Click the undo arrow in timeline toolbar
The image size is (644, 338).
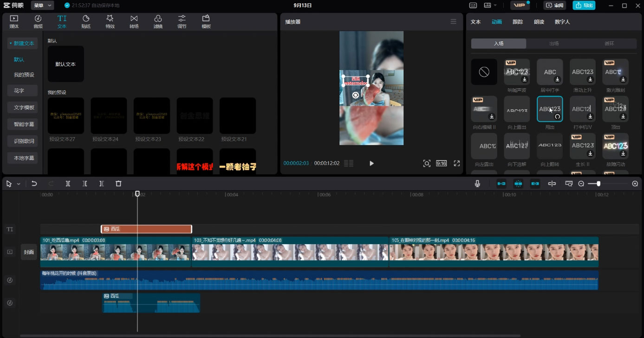(34, 184)
